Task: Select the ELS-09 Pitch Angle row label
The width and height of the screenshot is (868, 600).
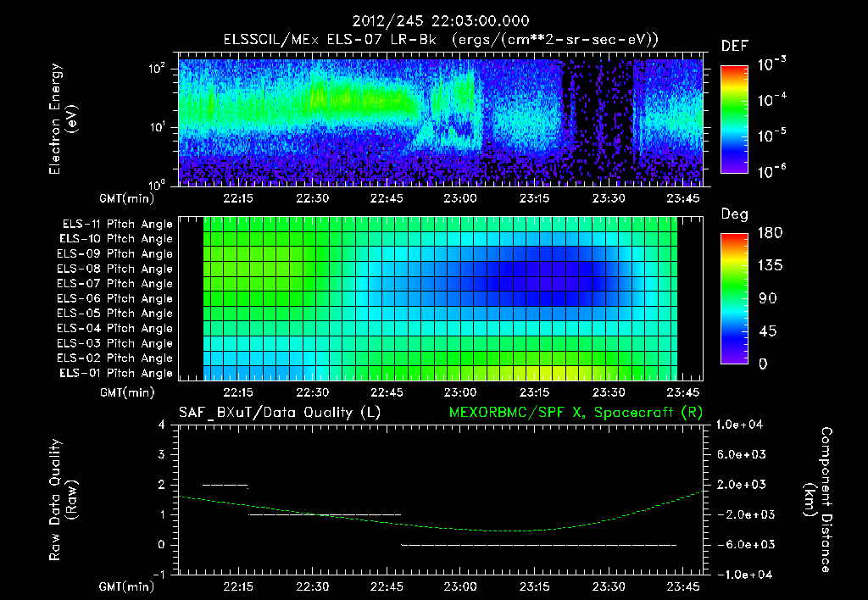Action: (x=115, y=254)
